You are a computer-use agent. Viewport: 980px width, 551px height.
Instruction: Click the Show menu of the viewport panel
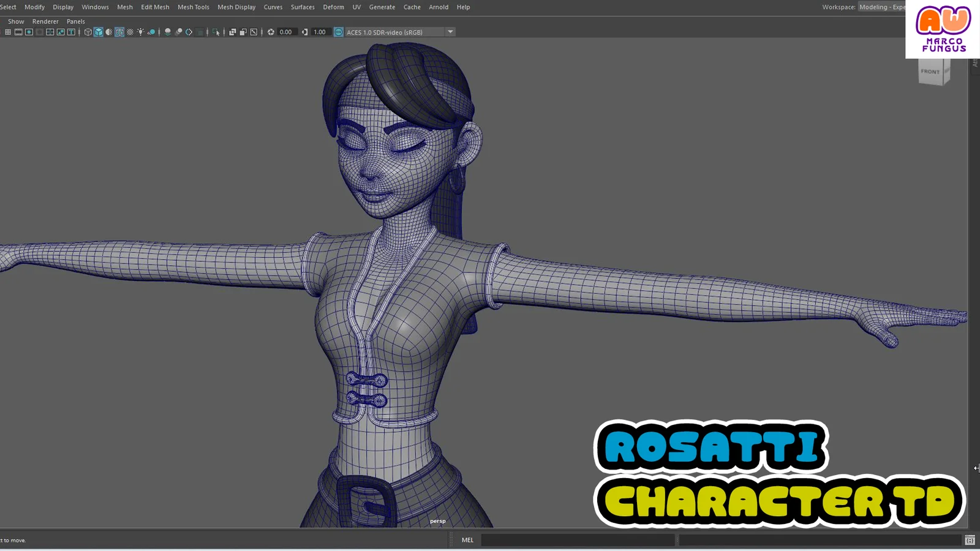point(15,21)
